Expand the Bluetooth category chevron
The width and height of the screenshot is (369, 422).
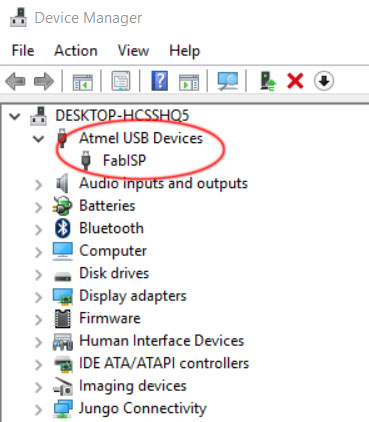pyautogui.click(x=39, y=229)
